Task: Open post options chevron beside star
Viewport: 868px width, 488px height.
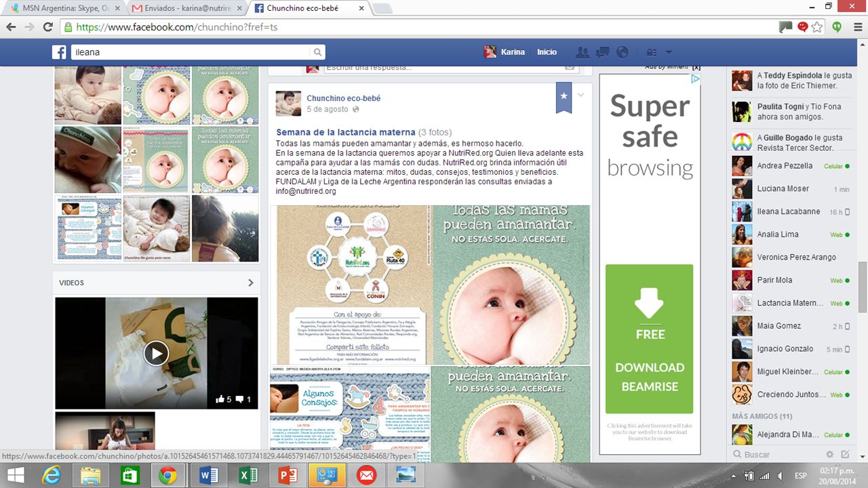Action: click(580, 95)
